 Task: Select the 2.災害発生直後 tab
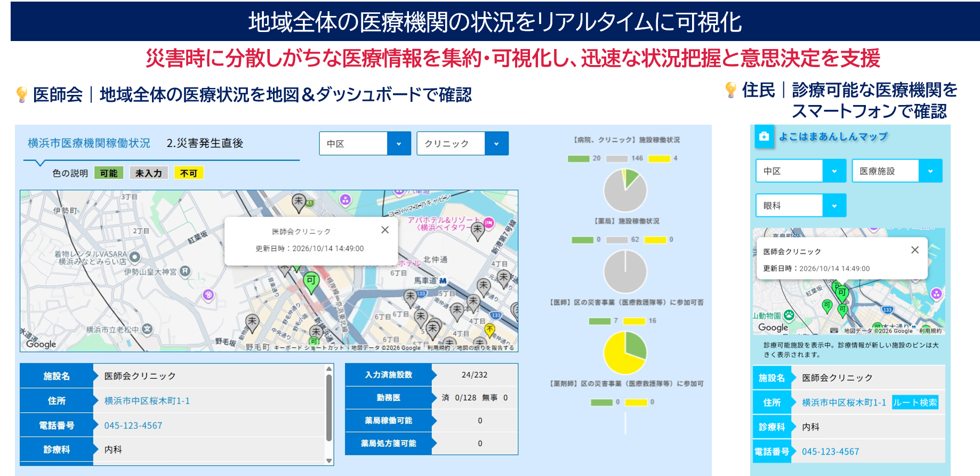[205, 143]
